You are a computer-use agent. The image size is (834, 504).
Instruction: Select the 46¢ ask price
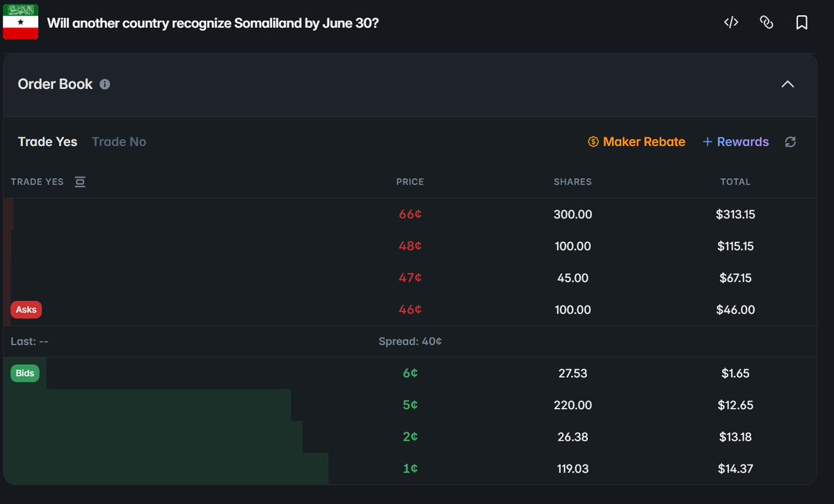[x=410, y=309]
